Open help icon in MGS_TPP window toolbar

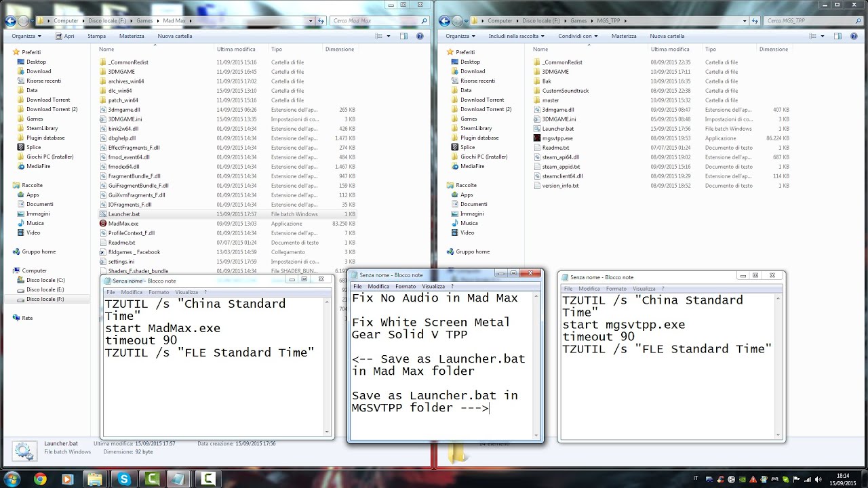(855, 36)
